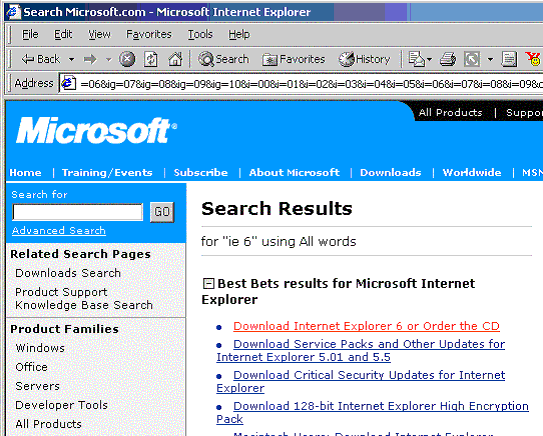The width and height of the screenshot is (543, 436).
Task: Open the Forward history dropdown arrow
Action: (x=108, y=60)
